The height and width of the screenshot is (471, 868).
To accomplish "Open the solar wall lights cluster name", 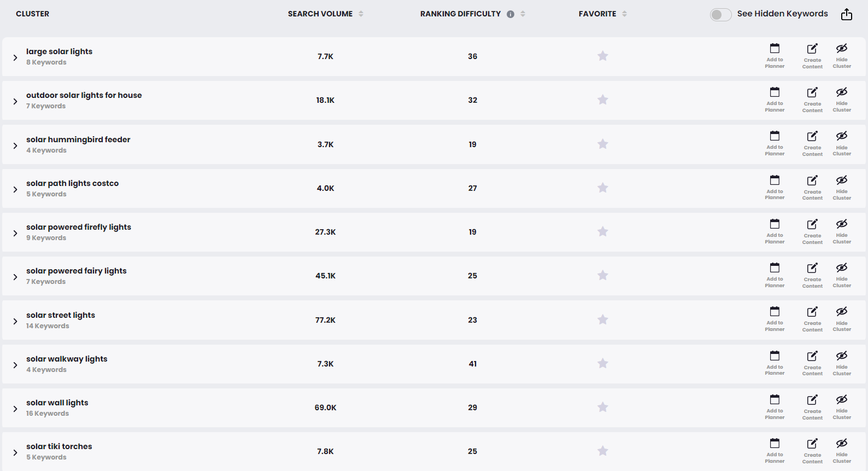I will [57, 403].
